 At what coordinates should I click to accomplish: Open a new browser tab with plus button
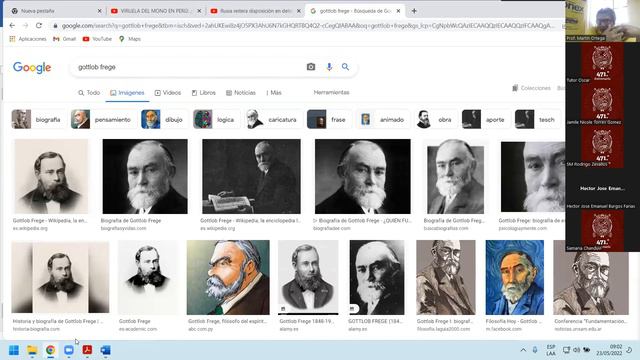click(x=414, y=11)
